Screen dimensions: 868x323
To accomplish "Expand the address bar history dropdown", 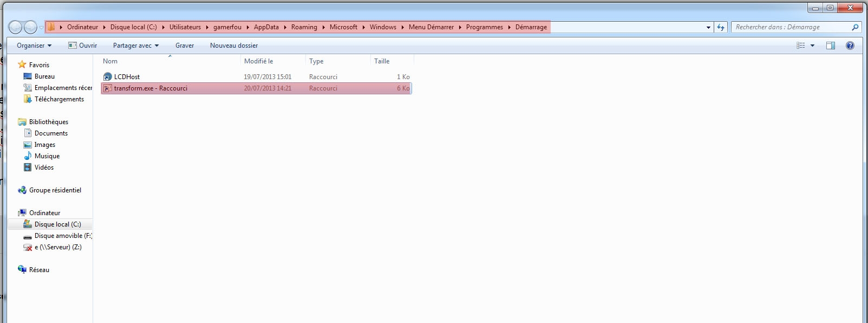I will [708, 27].
